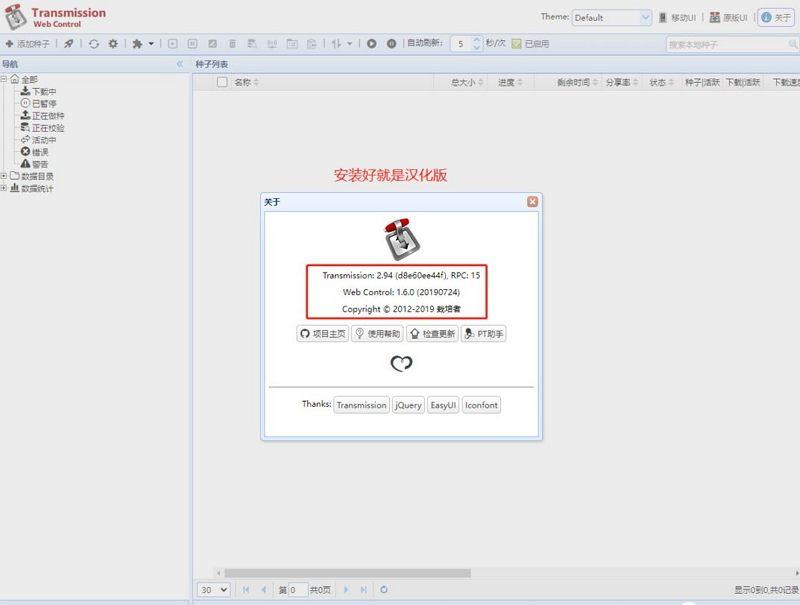Click the 添加种子 add torrent button
800x605 pixels.
(28, 44)
